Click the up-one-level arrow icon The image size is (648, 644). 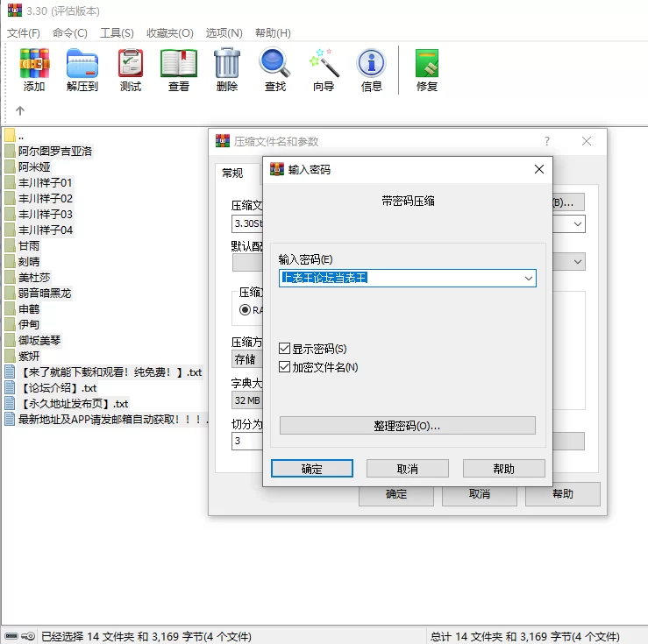pyautogui.click(x=20, y=111)
